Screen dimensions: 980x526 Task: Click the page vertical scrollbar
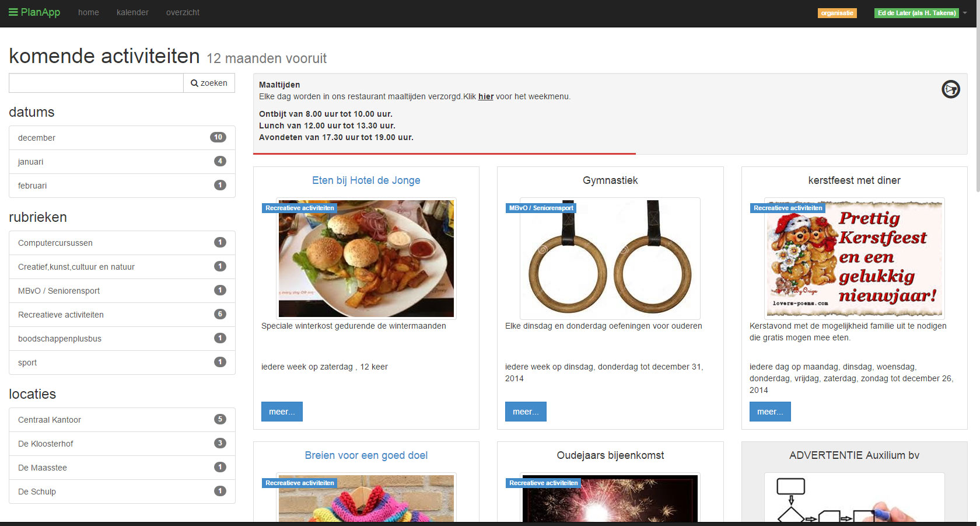[977, 117]
